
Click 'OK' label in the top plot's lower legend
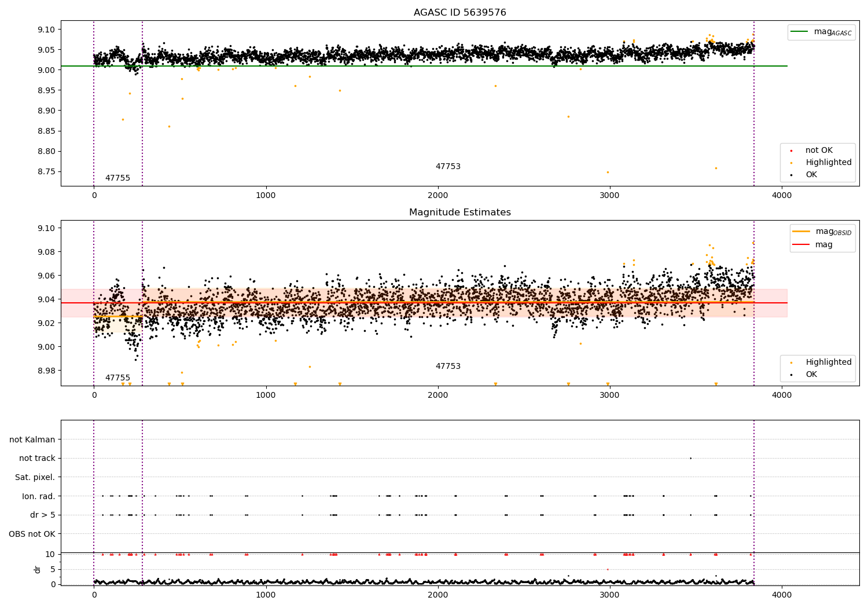pos(811,175)
